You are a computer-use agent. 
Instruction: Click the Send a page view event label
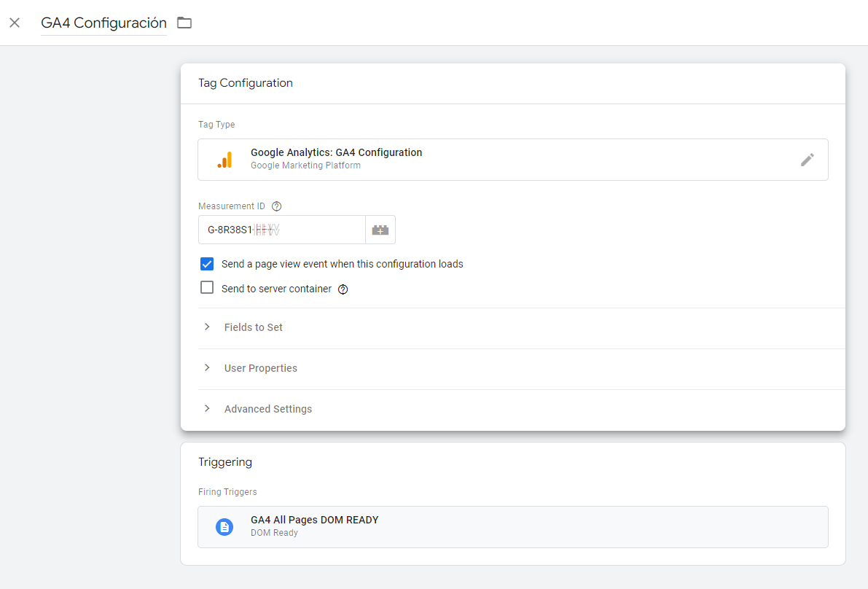click(x=342, y=264)
